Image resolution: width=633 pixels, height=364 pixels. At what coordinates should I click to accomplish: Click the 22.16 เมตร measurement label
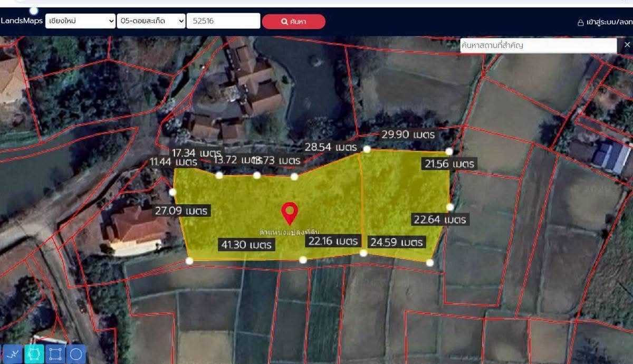pos(333,241)
